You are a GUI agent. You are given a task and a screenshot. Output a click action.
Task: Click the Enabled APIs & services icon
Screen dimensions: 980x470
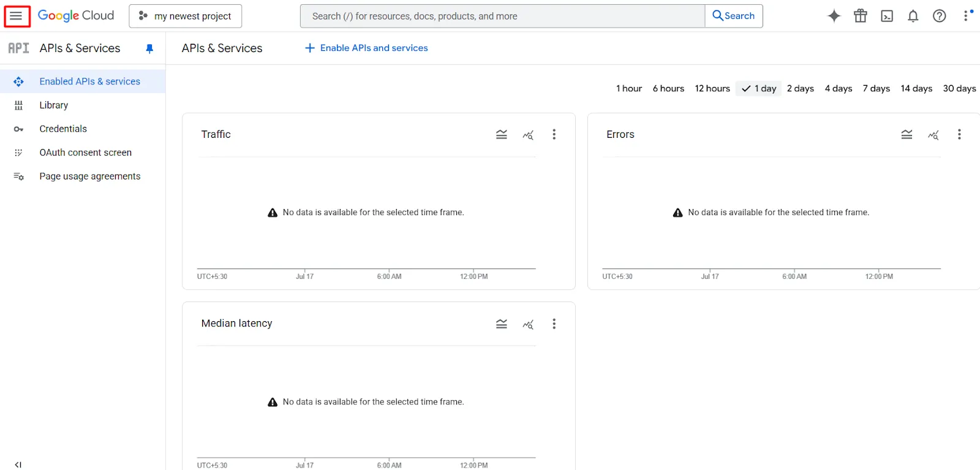(x=18, y=81)
